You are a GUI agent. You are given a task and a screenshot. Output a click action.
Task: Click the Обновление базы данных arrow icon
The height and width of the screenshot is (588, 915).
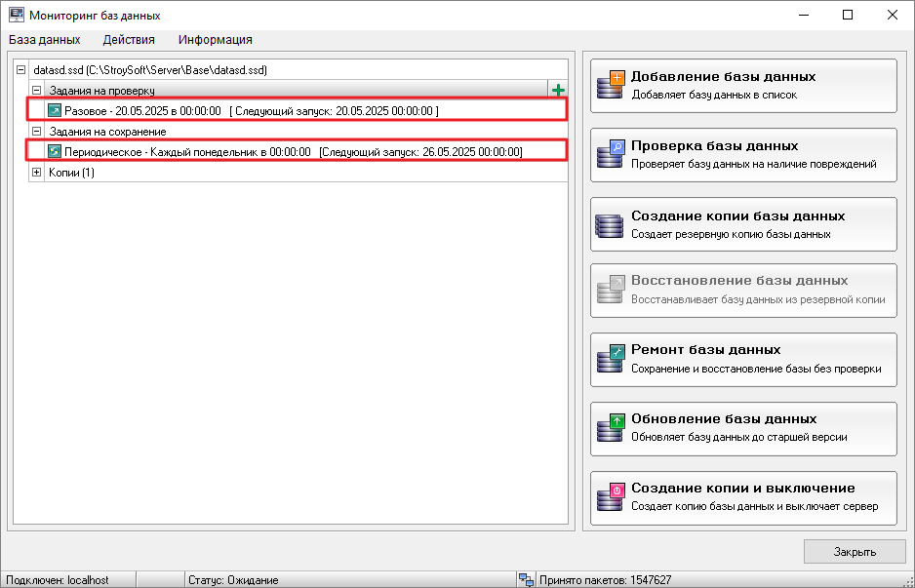pyautogui.click(x=610, y=428)
